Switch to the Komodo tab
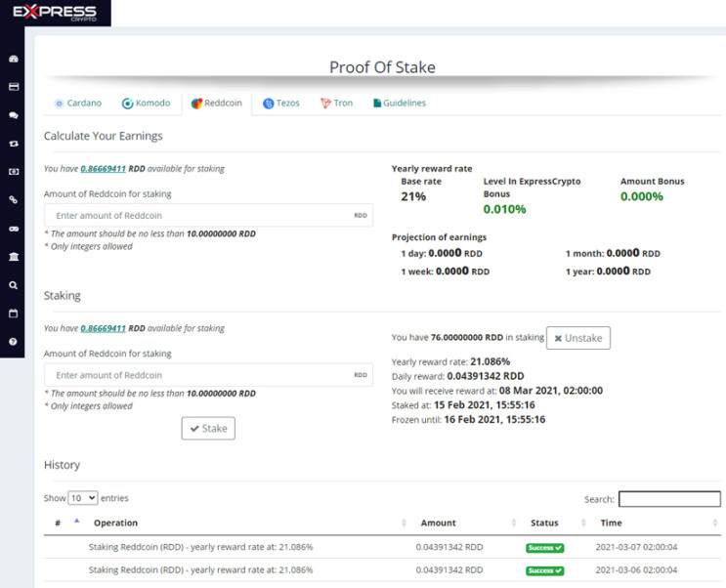This screenshot has height=588, width=726. click(146, 104)
